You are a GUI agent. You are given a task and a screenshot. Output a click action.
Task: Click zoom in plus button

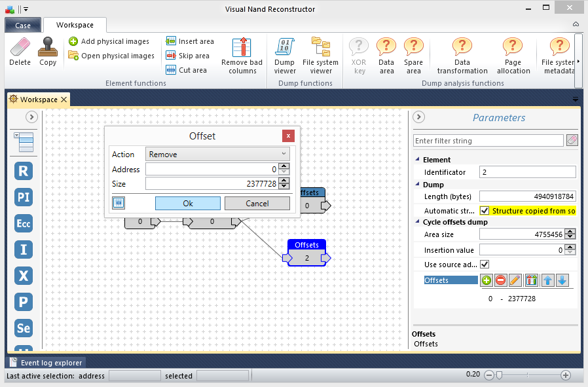tap(566, 375)
